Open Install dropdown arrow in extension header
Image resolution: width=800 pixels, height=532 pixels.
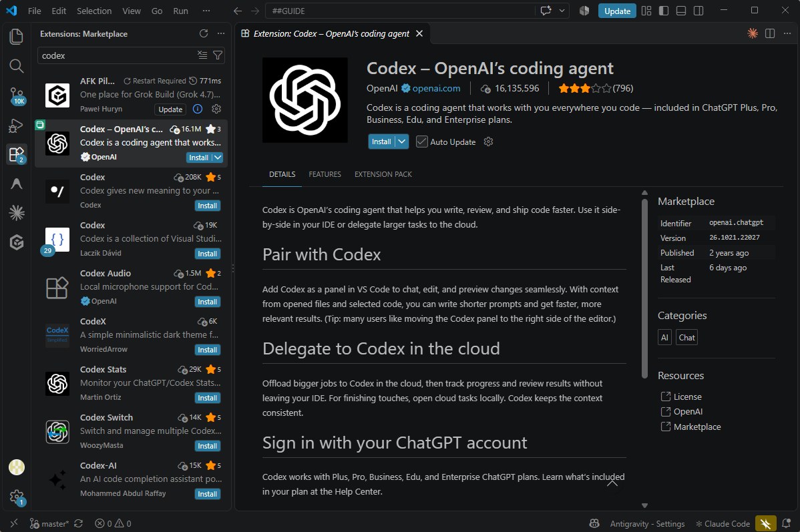[x=402, y=142]
